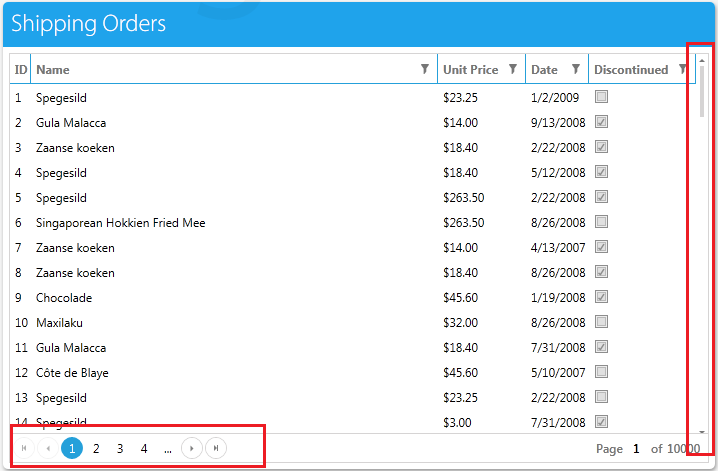Select page 3 in the pager
This screenshot has width=718, height=471.
pos(120,449)
